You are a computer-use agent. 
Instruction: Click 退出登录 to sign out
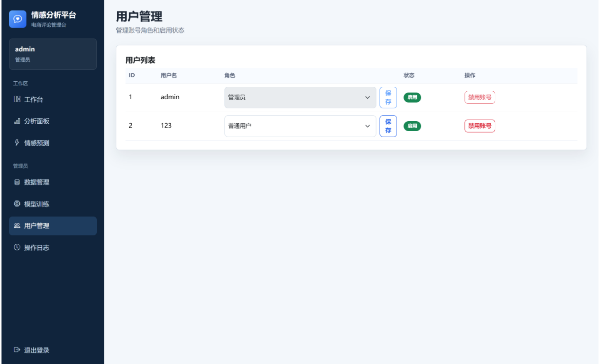coord(53,350)
